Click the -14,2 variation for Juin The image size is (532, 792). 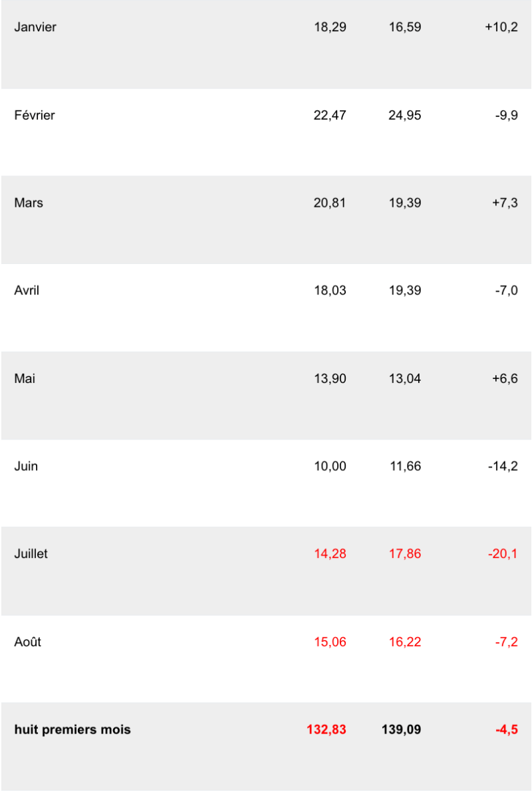click(x=503, y=466)
